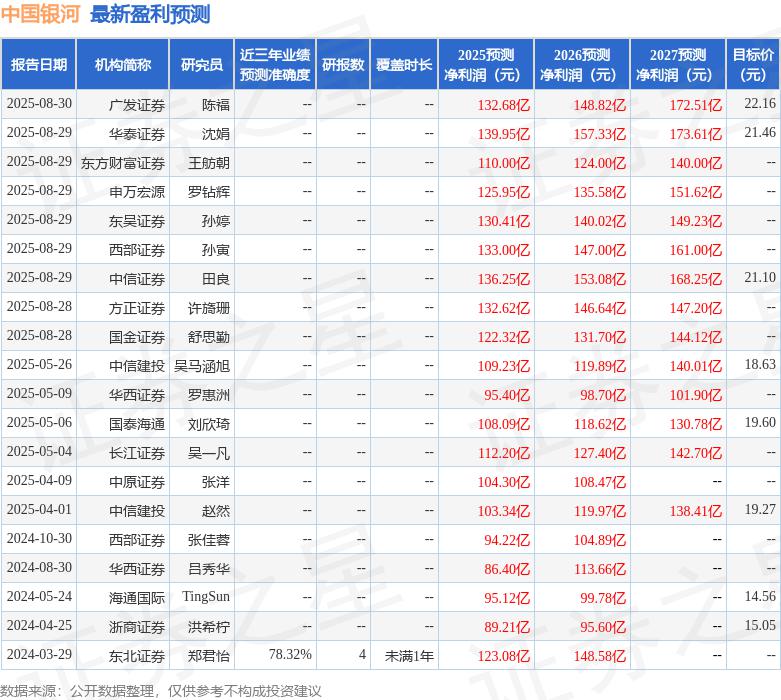This screenshot has height=700, width=781.
Task: Click the 2024-03-29 report date
Action: [x=39, y=654]
